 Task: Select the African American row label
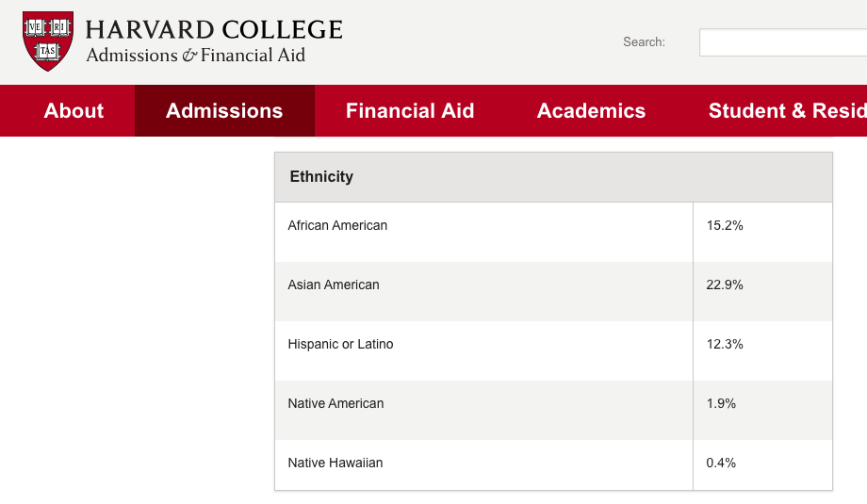pos(337,225)
